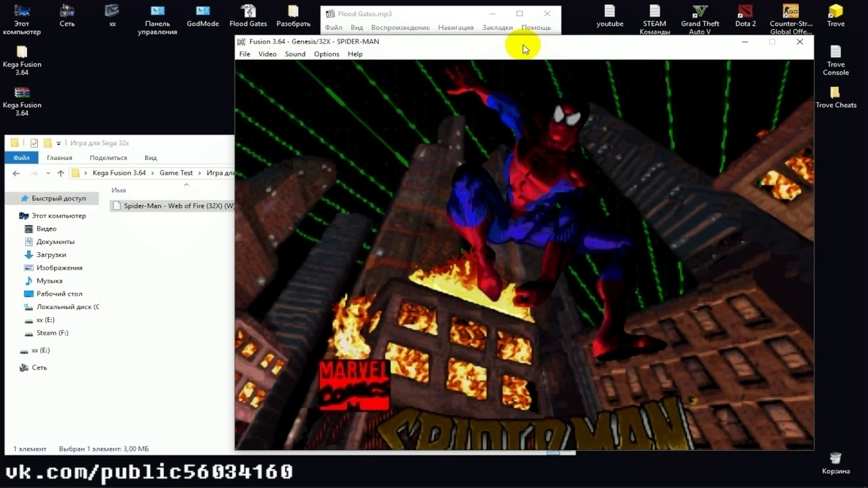The image size is (868, 488).
Task: Open the Fusion Sound menu
Action: coord(295,54)
